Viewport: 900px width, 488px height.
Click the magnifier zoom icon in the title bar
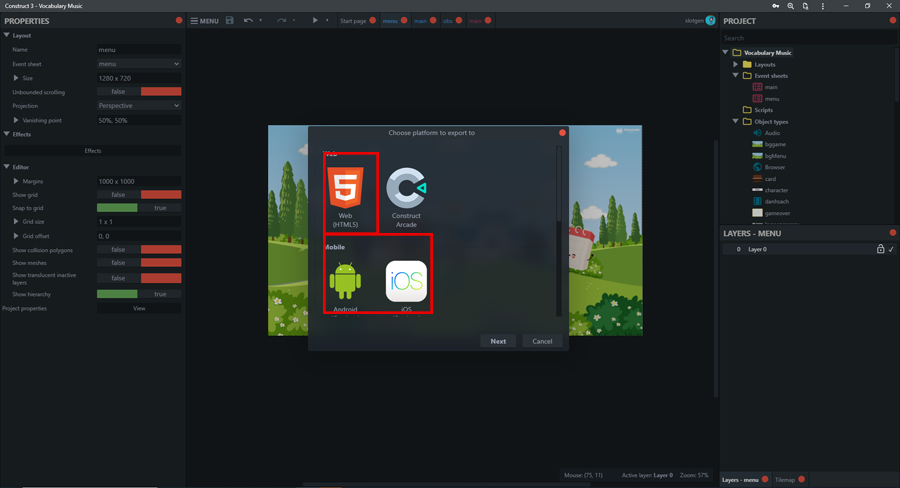(x=790, y=6)
